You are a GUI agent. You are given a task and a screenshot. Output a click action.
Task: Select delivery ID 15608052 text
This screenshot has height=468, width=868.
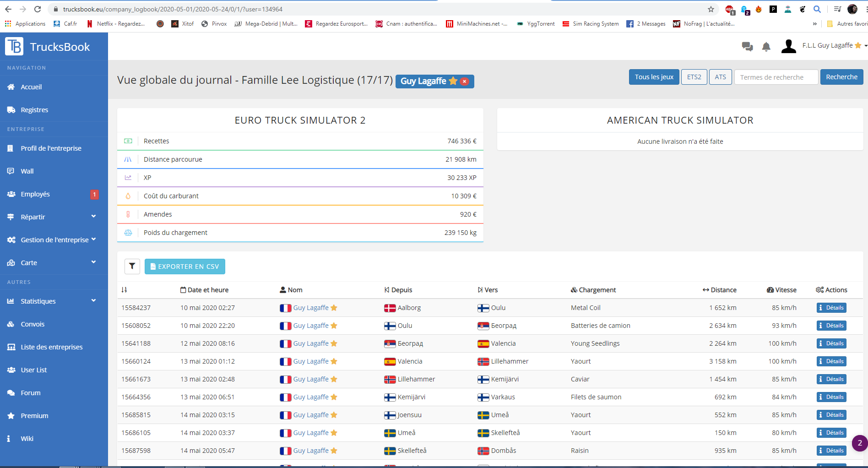136,326
